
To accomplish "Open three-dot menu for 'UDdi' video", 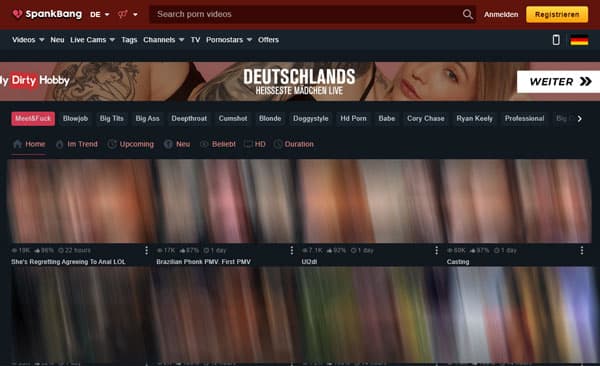I will (x=437, y=250).
